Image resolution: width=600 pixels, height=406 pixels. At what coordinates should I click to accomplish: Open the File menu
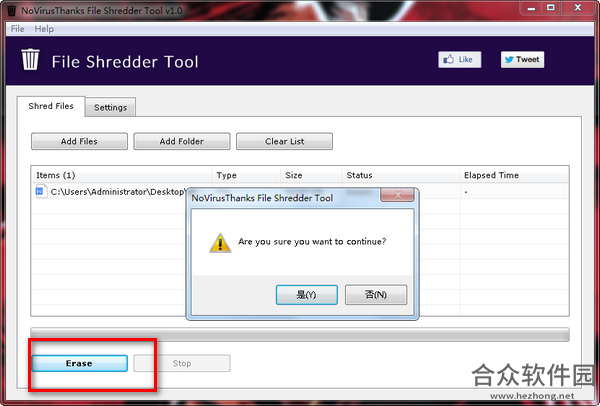[x=18, y=29]
